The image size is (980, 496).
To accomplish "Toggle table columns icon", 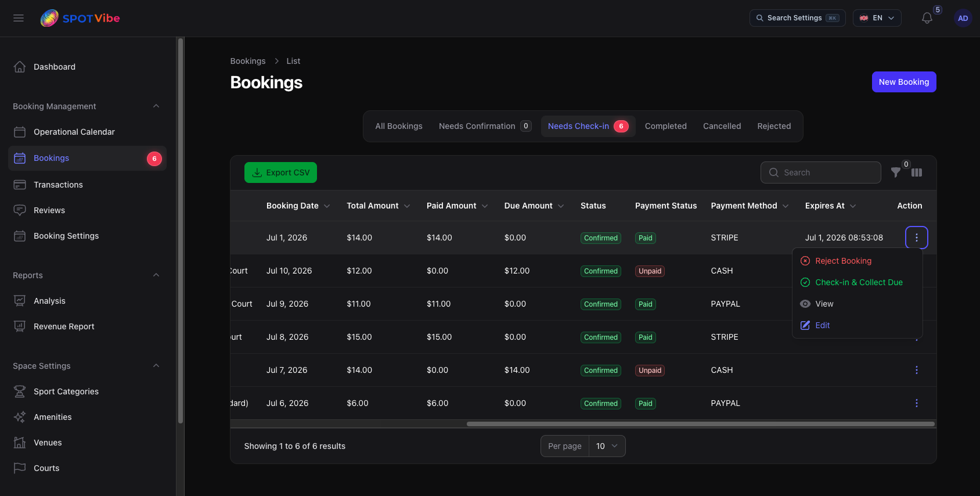I will (x=917, y=172).
